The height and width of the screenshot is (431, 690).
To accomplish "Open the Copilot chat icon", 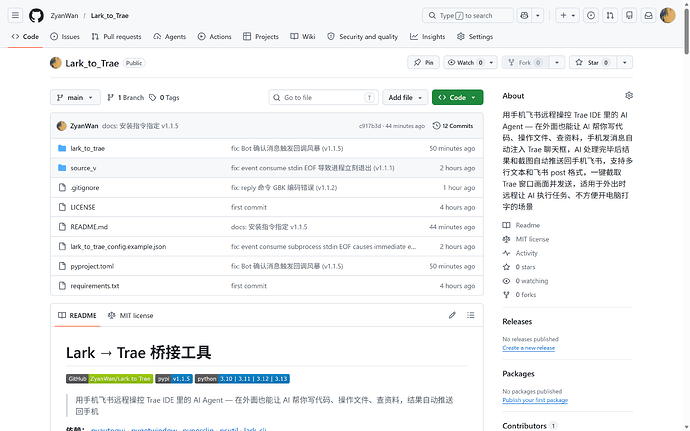I will 524,15.
